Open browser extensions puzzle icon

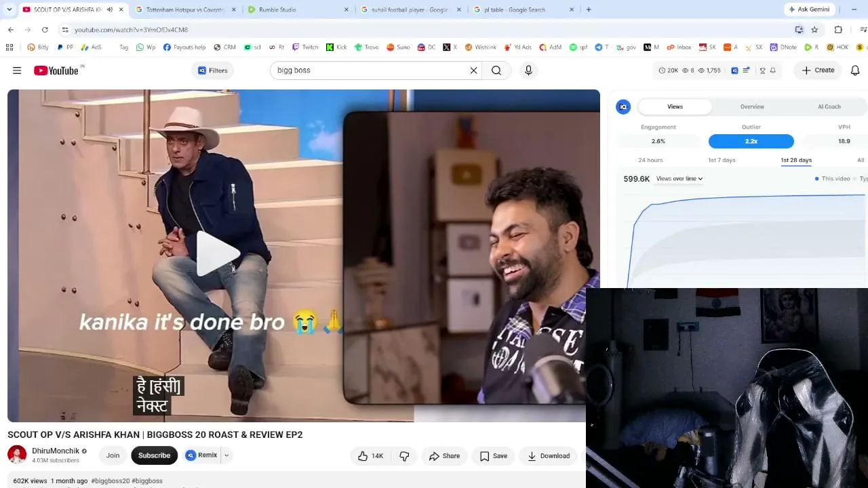(x=838, y=30)
